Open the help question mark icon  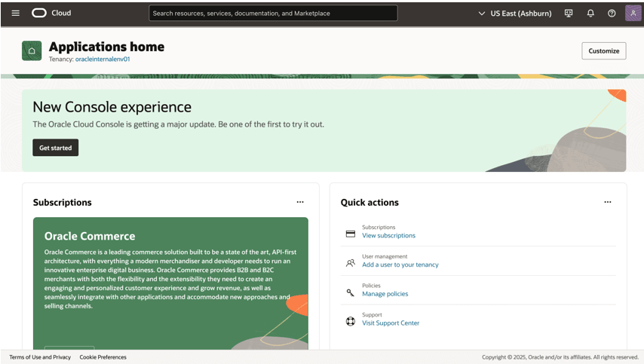[x=612, y=13]
